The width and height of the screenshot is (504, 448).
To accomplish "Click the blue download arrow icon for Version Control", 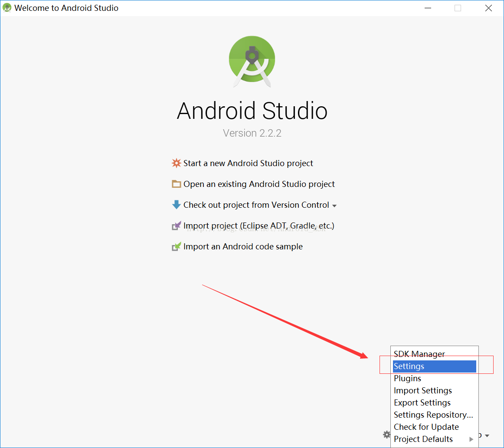I will (x=176, y=205).
